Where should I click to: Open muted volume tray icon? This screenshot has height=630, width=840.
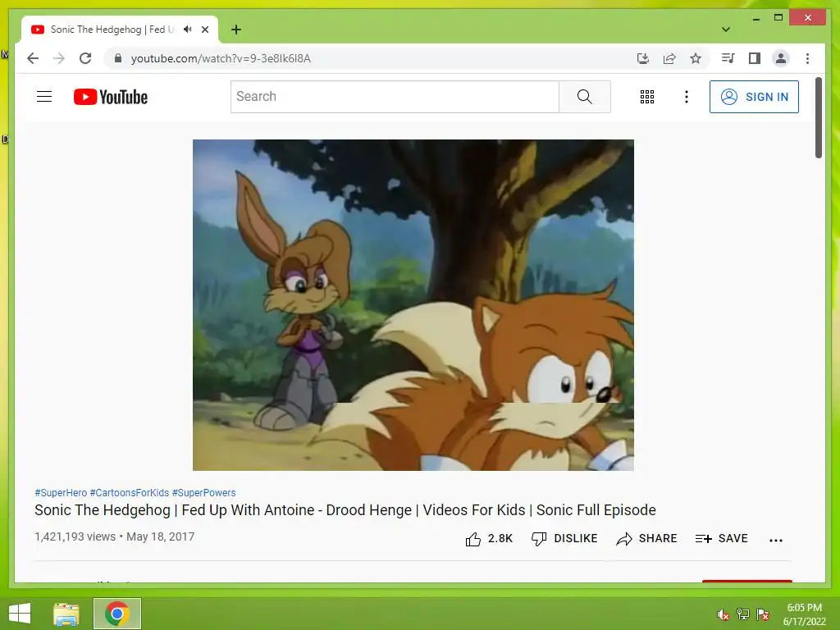(x=724, y=614)
